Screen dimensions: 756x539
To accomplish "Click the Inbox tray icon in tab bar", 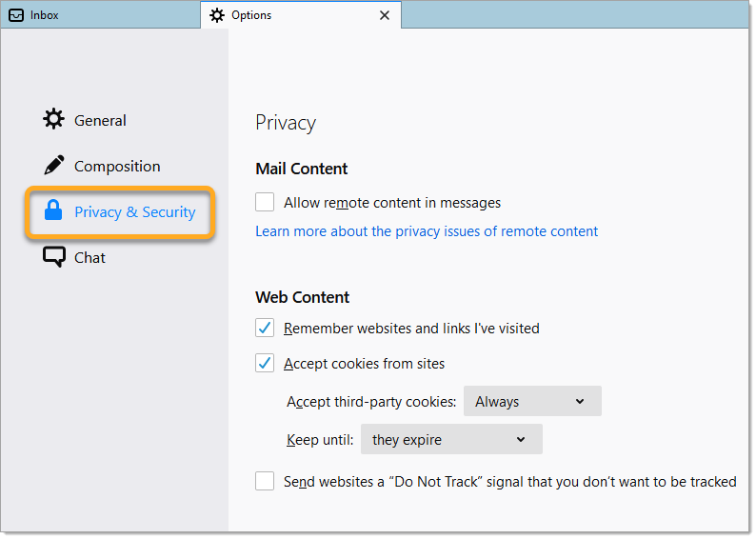I will click(16, 15).
